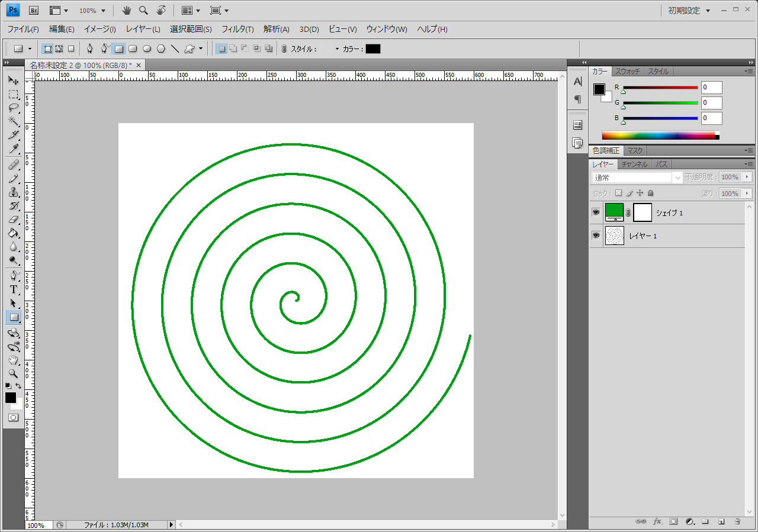Select the Healing Brush bandage tool

tap(13, 165)
